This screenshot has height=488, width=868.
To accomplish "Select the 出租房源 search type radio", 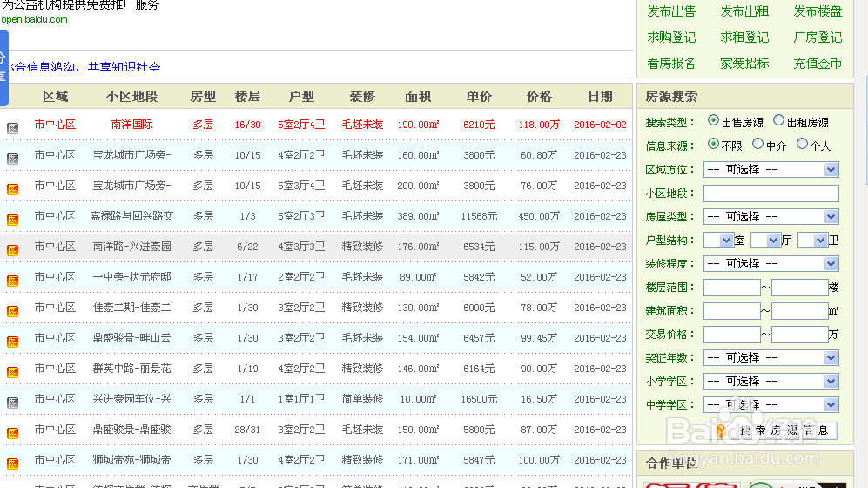I will 778,120.
